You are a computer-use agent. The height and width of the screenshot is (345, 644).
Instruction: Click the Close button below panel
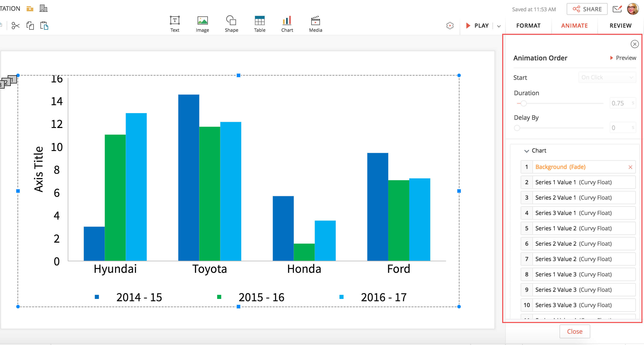[x=575, y=331]
